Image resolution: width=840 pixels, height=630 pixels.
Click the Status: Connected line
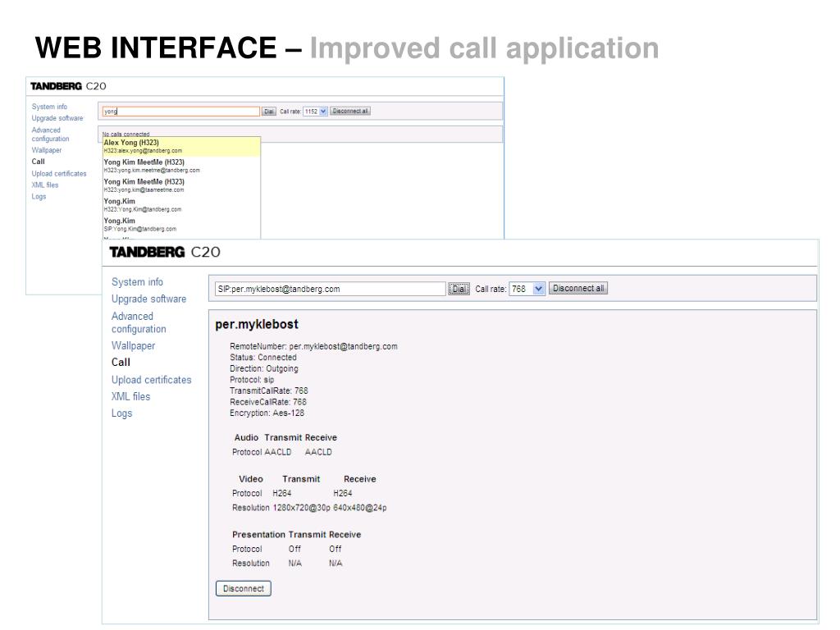coord(263,358)
